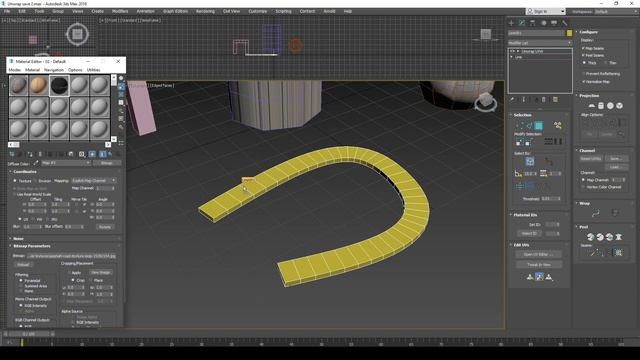Open the Modifier List dropdown
Screen dimensions: 640x360
(x=540, y=43)
